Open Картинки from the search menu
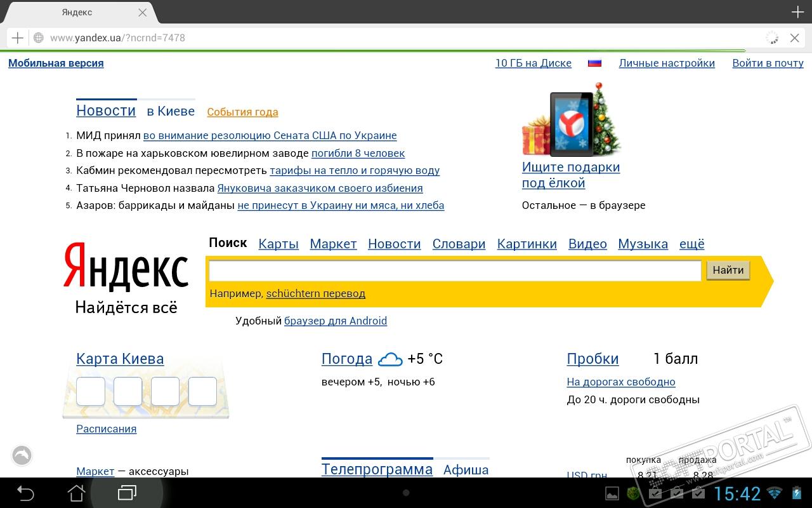Screen dimensions: 812x508 (527, 244)
